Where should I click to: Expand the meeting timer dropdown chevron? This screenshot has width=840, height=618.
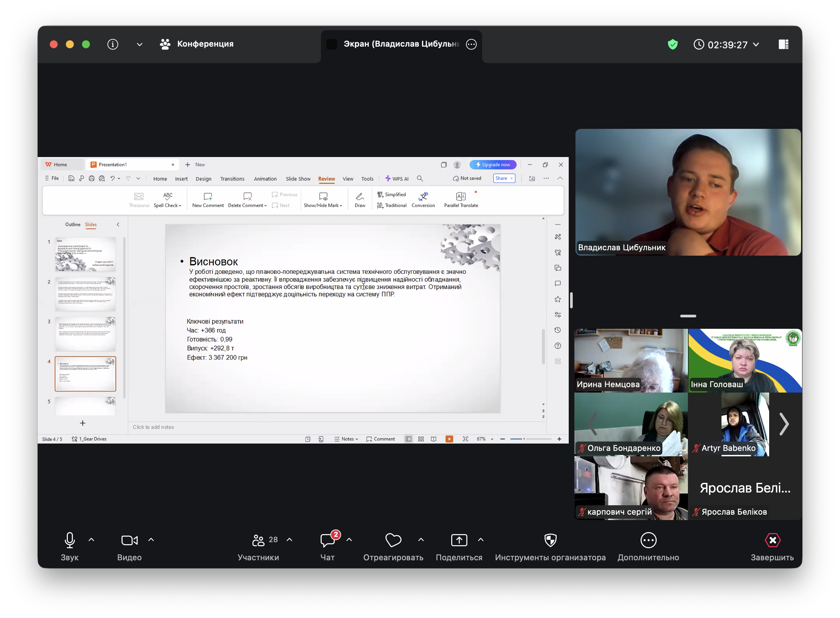point(756,45)
